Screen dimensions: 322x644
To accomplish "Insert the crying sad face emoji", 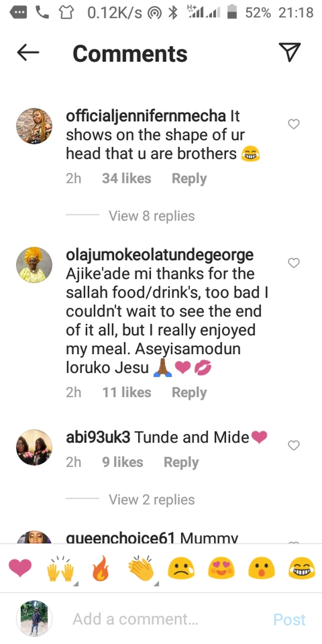I will click(181, 569).
